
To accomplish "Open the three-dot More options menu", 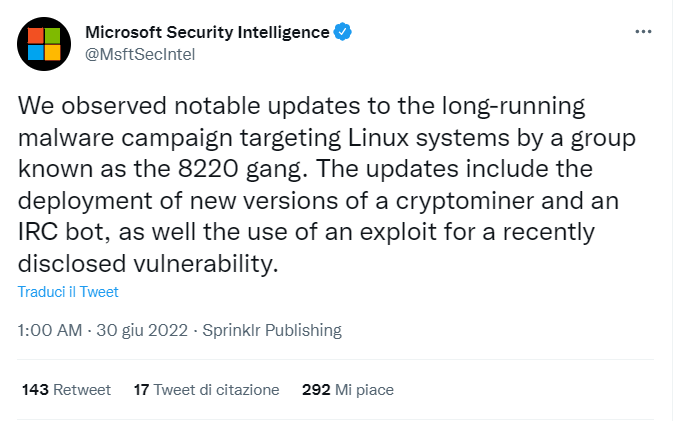I will click(x=645, y=32).
